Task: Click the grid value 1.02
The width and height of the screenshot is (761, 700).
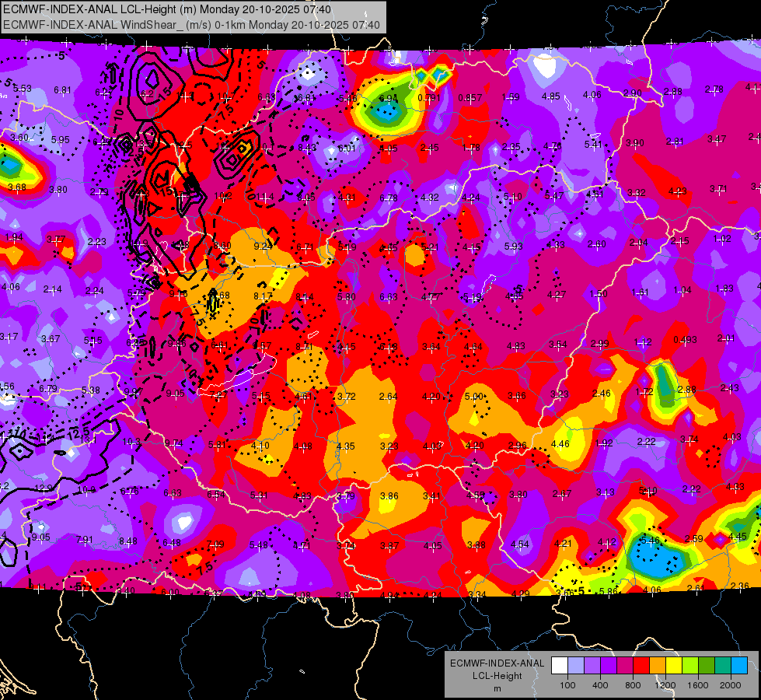Action: tap(723, 239)
